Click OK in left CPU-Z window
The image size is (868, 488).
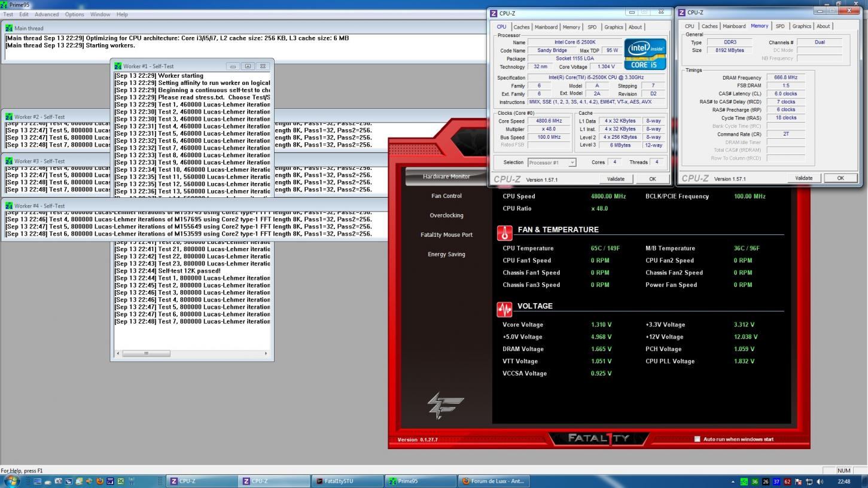tap(652, 179)
